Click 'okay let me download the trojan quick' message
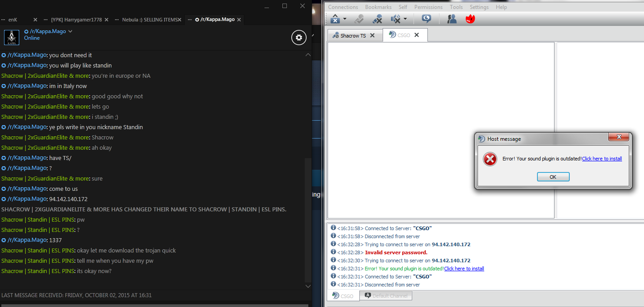644x307 pixels. click(127, 250)
